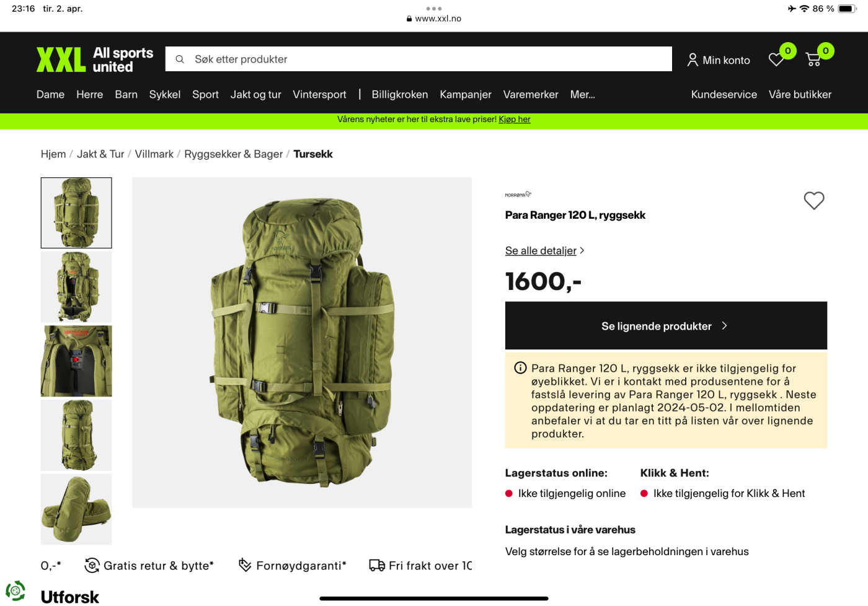Click the Gratis retur & bytte icon
Screen dimensions: 868x606
(92, 565)
